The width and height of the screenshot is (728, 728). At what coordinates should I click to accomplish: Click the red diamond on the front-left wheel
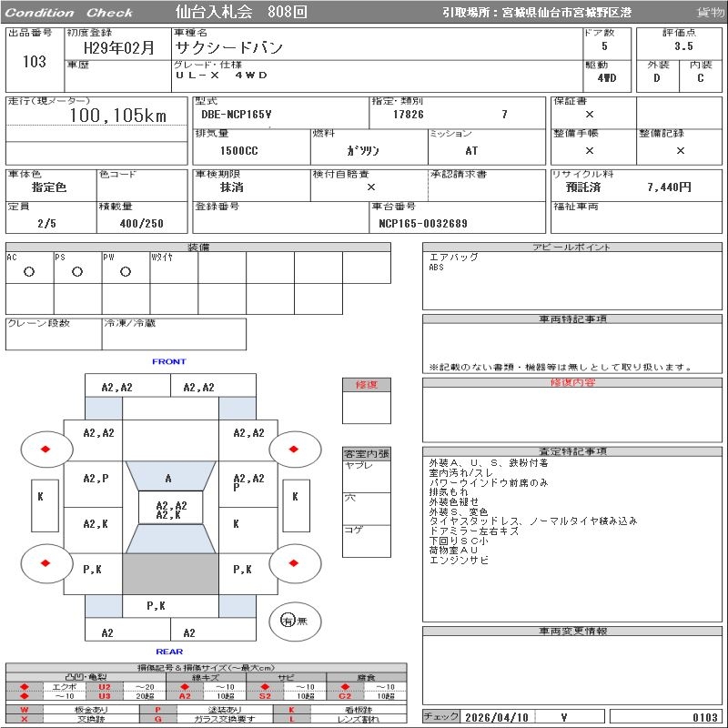coord(44,448)
